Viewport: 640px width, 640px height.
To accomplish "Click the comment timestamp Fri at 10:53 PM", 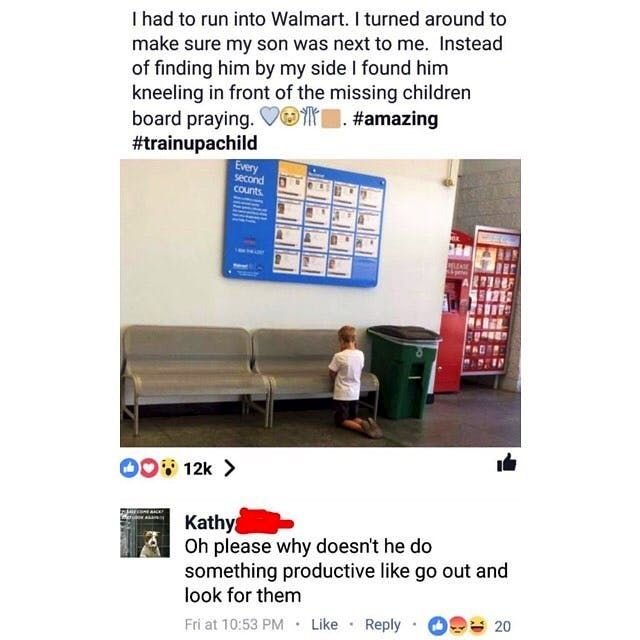I will coord(234,624).
